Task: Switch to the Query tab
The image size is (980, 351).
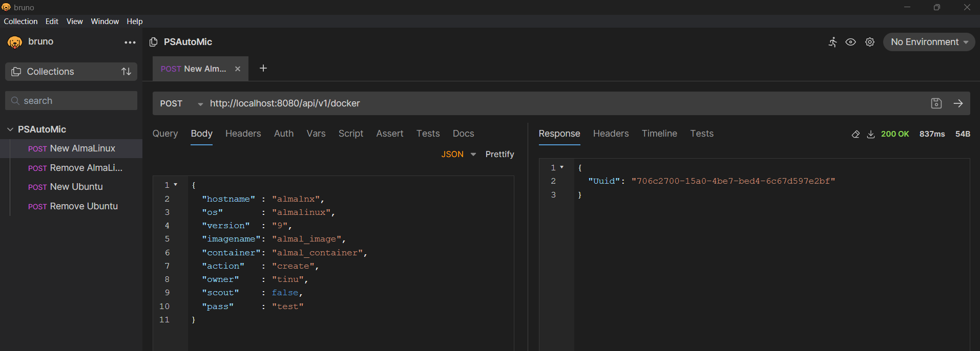Action: 165,134
